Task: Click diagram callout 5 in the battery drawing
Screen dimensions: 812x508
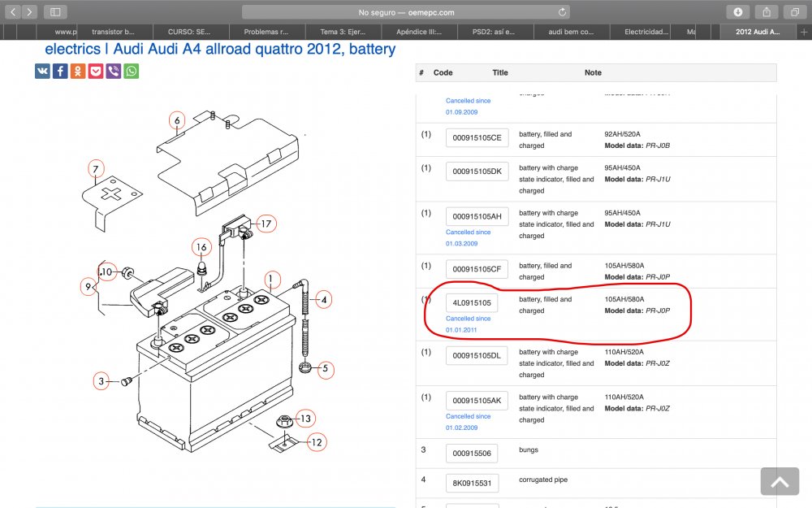Action: 326,369
